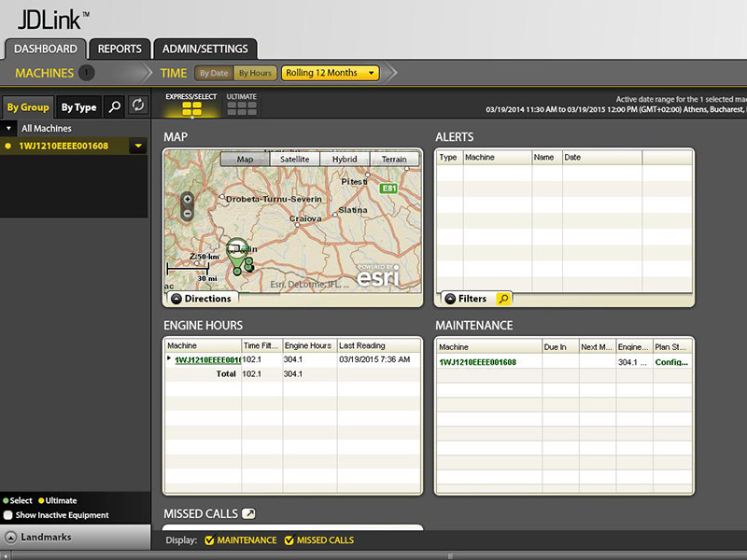Select machine 1WJ1210EEEE001608 in tree

pyautogui.click(x=63, y=146)
